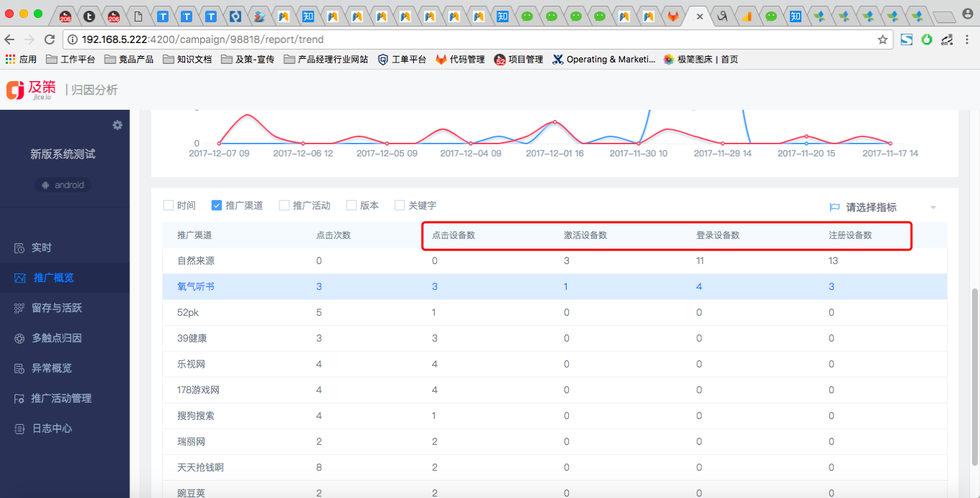Screen dimensions: 980x498
Task: Open the 氧气听书 channel row link
Action: point(196,287)
